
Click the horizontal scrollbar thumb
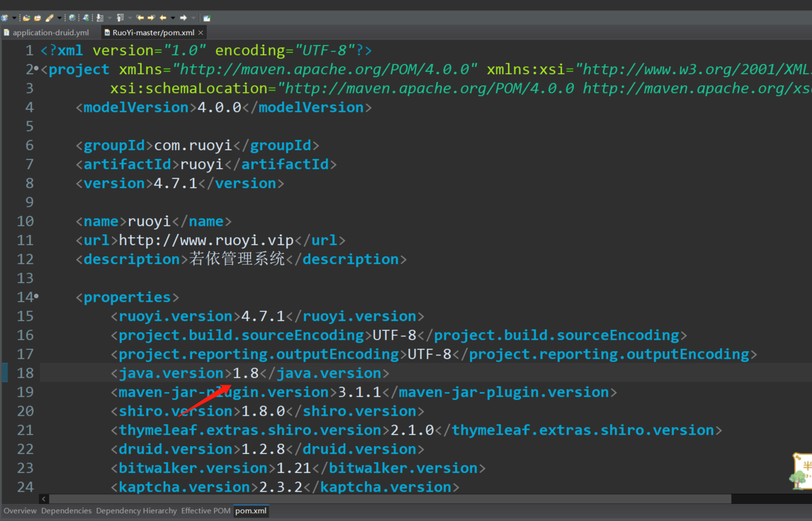(x=390, y=498)
